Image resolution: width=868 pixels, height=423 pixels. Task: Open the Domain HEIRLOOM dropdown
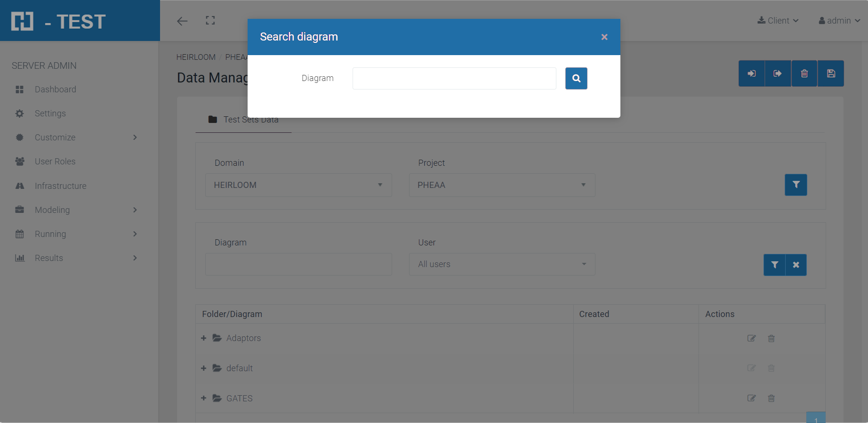click(x=298, y=185)
